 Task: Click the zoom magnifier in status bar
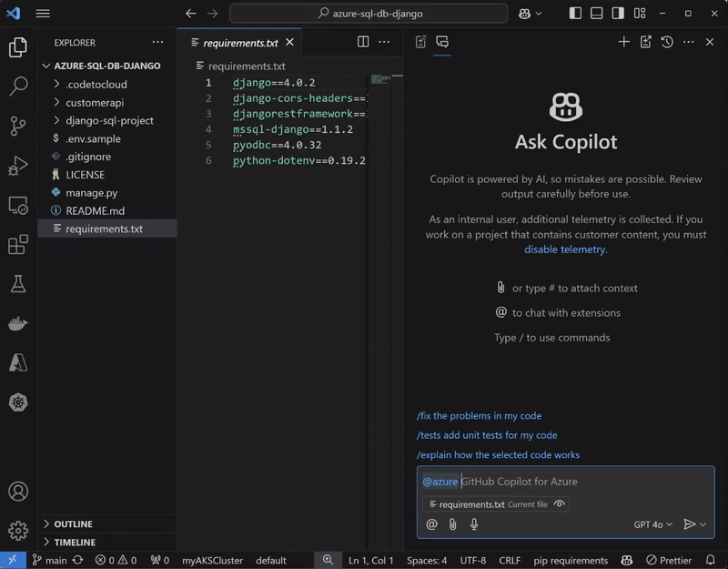328,560
